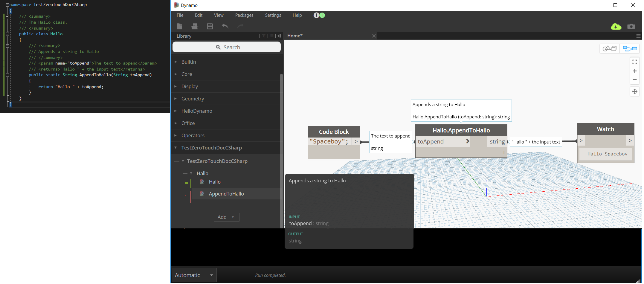Click the Open file folder icon
The width and height of the screenshot is (644, 284).
tap(195, 26)
